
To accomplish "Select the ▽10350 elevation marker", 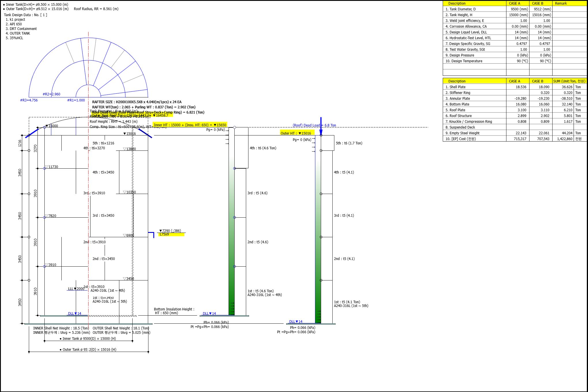I will click(129, 192).
